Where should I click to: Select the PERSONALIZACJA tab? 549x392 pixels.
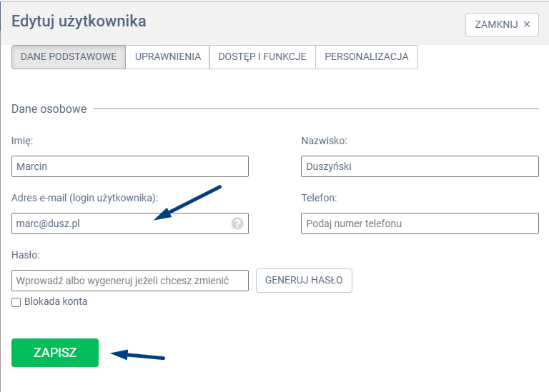click(x=366, y=57)
